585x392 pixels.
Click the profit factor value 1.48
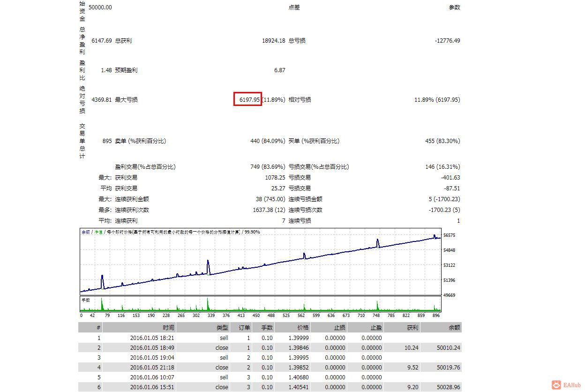(x=106, y=70)
